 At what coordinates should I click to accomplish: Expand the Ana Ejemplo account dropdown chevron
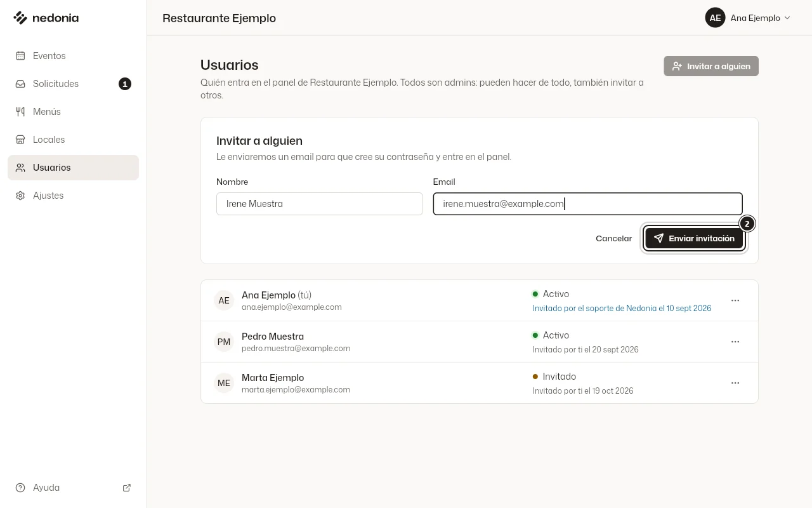pyautogui.click(x=787, y=18)
